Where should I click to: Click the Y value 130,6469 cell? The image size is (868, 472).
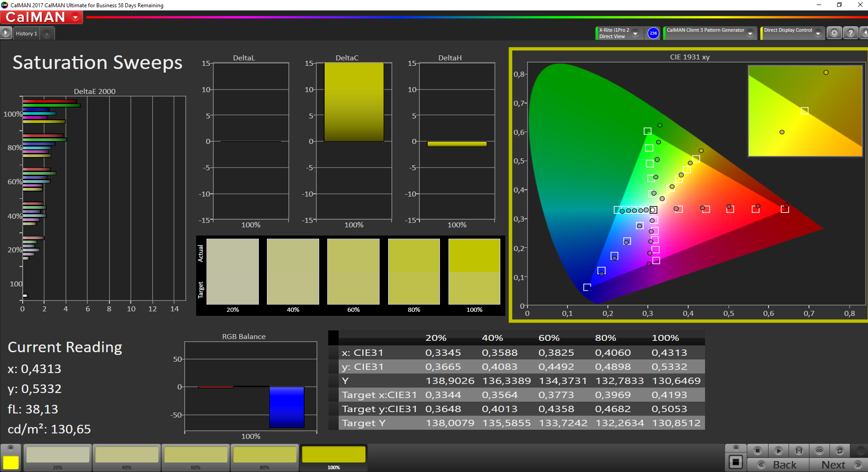[676, 381]
